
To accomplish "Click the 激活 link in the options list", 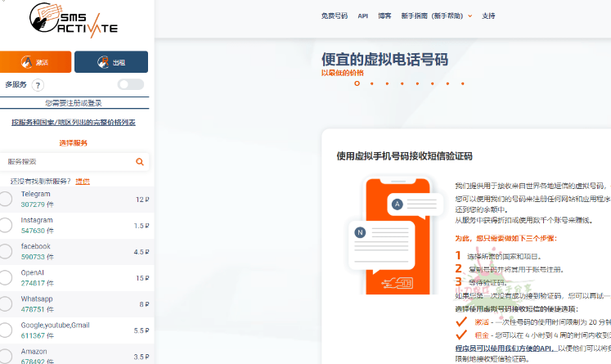I will (482, 322).
